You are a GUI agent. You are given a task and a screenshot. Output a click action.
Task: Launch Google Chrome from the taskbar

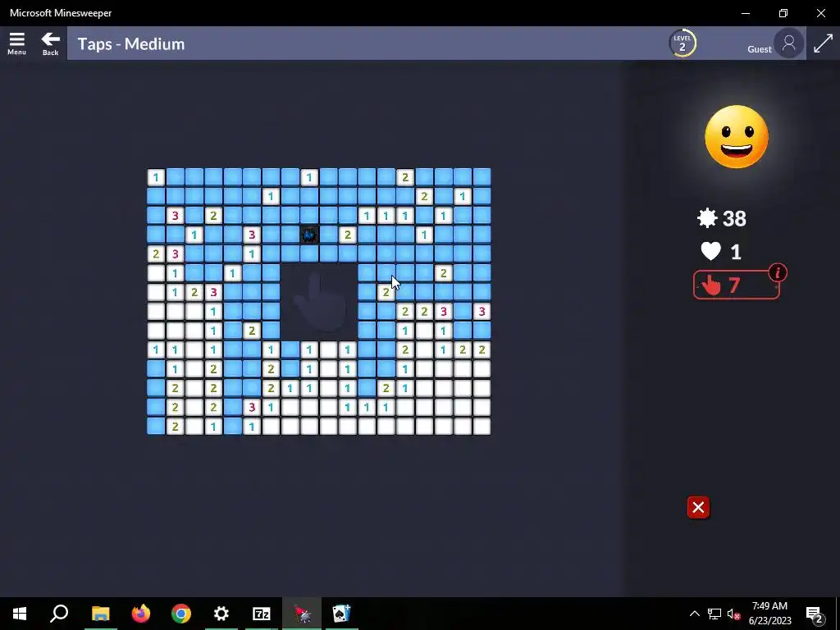(x=181, y=614)
